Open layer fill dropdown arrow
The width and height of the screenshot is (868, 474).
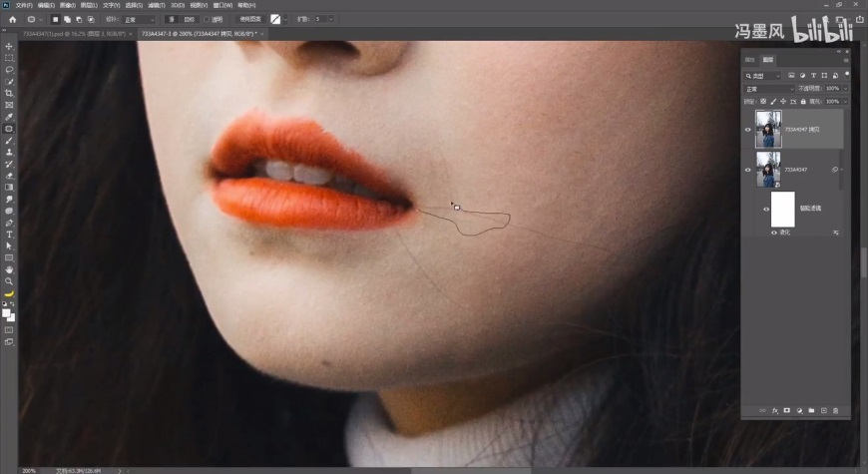845,102
